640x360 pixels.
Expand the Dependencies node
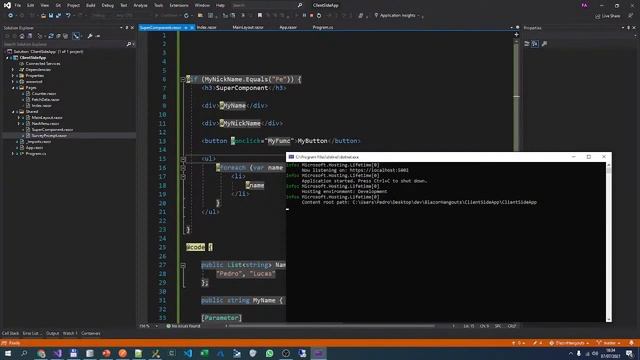(x=13, y=69)
